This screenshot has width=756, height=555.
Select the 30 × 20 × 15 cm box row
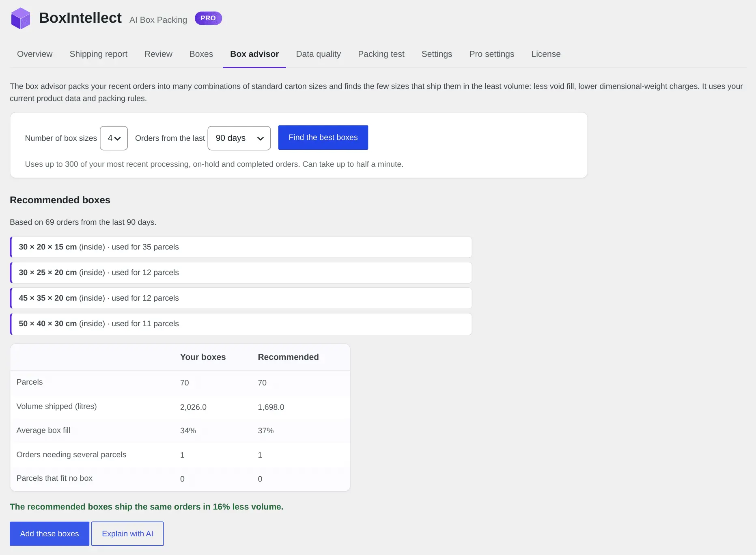pyautogui.click(x=241, y=247)
